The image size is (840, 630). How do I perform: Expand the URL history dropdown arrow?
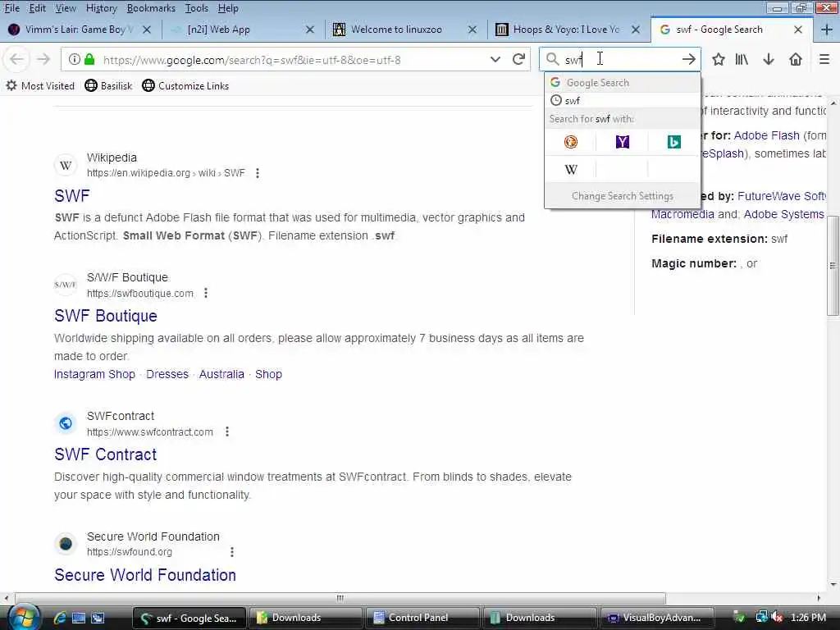click(x=495, y=59)
